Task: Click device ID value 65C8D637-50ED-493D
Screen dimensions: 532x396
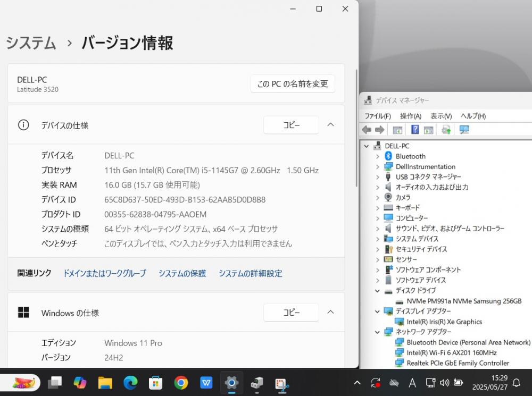Action: point(185,200)
